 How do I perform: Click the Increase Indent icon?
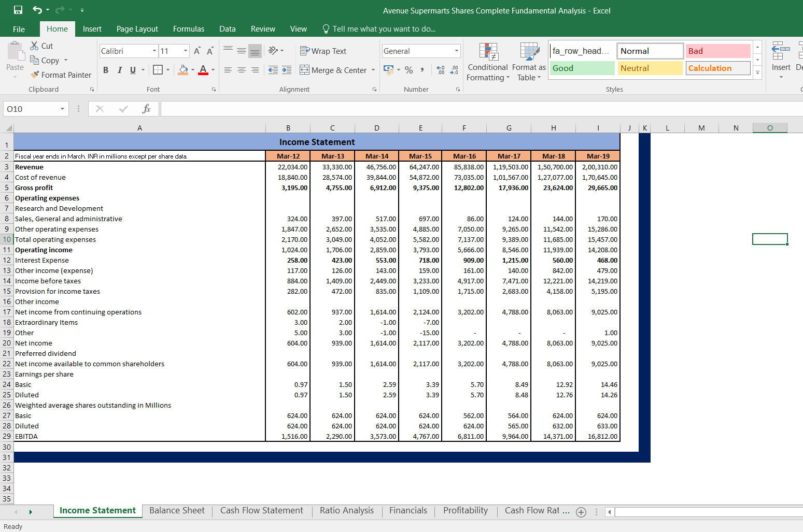click(x=287, y=70)
